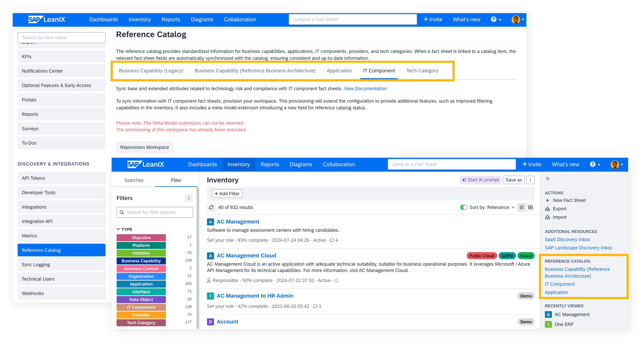
Task: Click the A icon of recently viewed AC Management
Action: click(548, 314)
